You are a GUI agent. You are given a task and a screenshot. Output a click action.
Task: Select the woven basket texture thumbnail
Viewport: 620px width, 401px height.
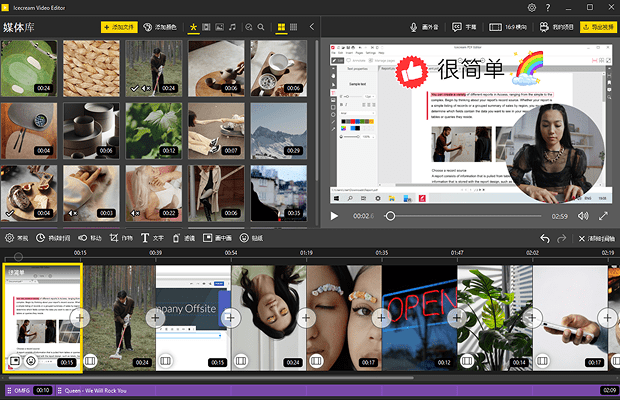click(x=91, y=68)
